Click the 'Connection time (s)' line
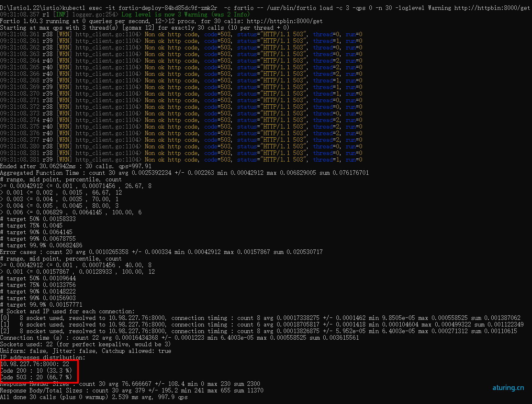Image resolution: width=532 pixels, height=404 pixels. point(179,338)
